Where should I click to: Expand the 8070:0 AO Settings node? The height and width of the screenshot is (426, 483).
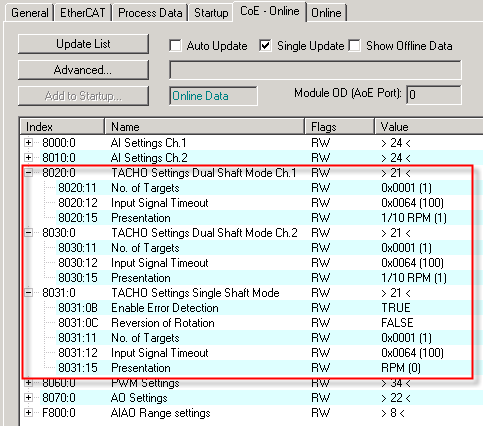[29, 398]
